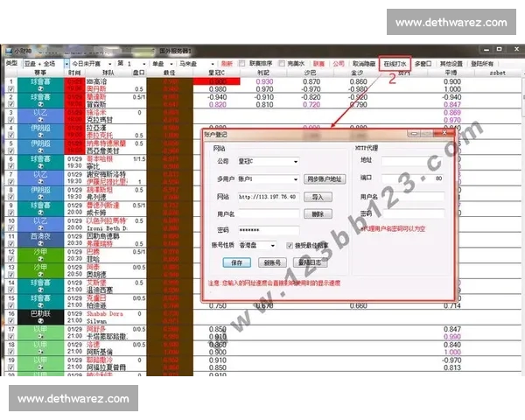Click the HTTP代理 地址 input field
The height and width of the screenshot is (420, 525).
[x=413, y=160]
